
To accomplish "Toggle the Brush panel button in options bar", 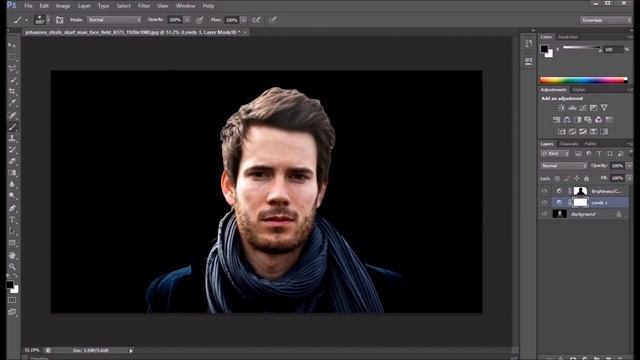I will click(60, 20).
